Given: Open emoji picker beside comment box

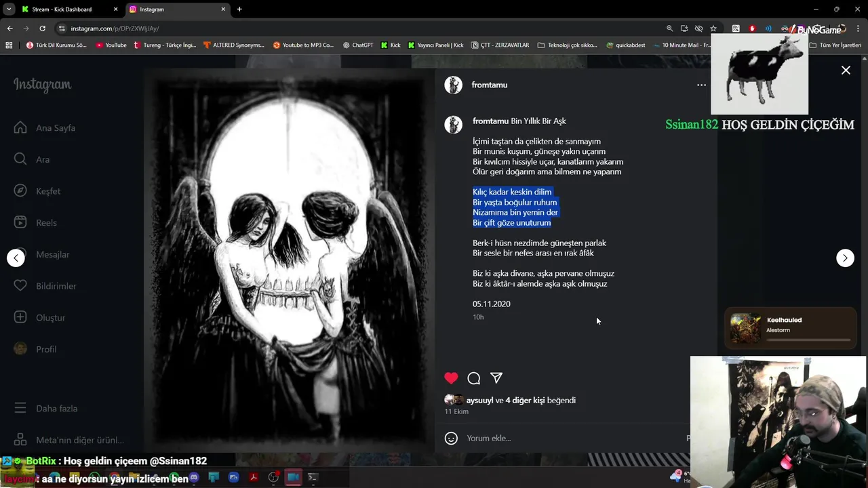Looking at the screenshot, I should click(x=451, y=439).
